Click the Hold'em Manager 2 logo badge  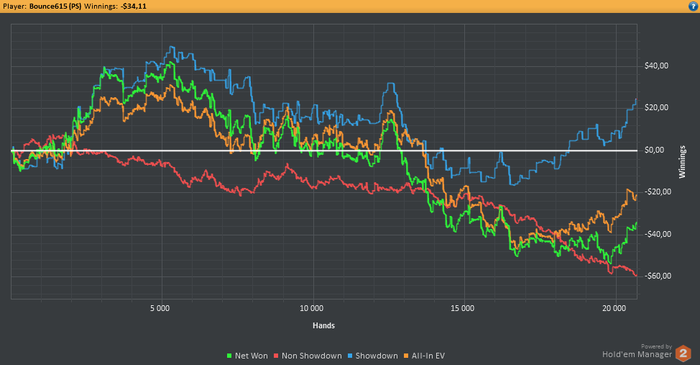coord(683,353)
